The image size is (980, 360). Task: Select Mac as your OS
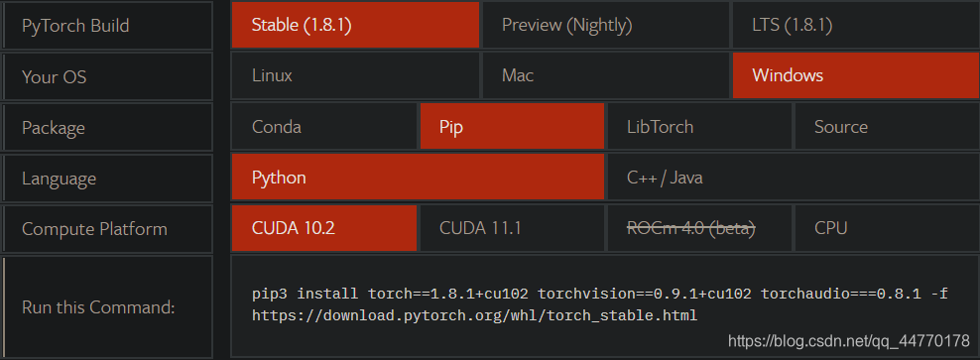pos(606,75)
